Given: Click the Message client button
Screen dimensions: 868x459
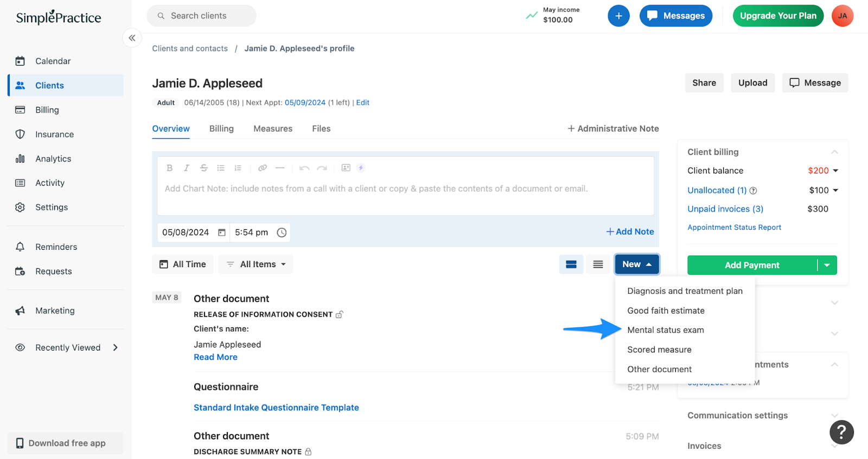Looking at the screenshot, I should (x=815, y=83).
